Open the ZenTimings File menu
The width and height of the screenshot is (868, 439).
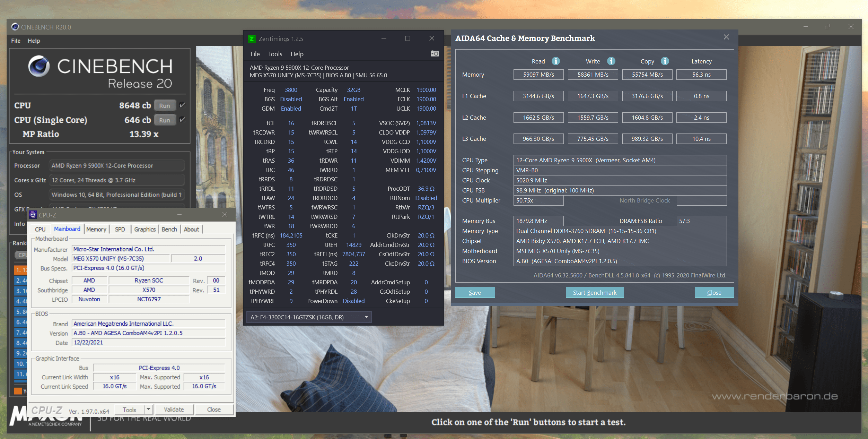click(x=255, y=54)
